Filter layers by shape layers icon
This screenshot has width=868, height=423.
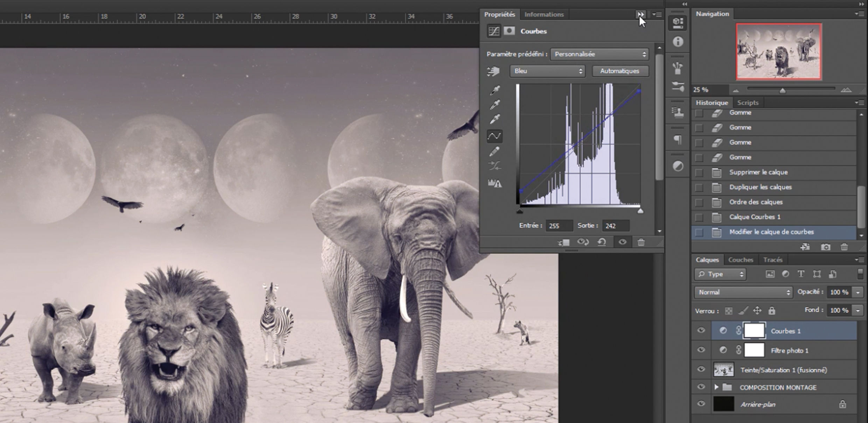817,274
